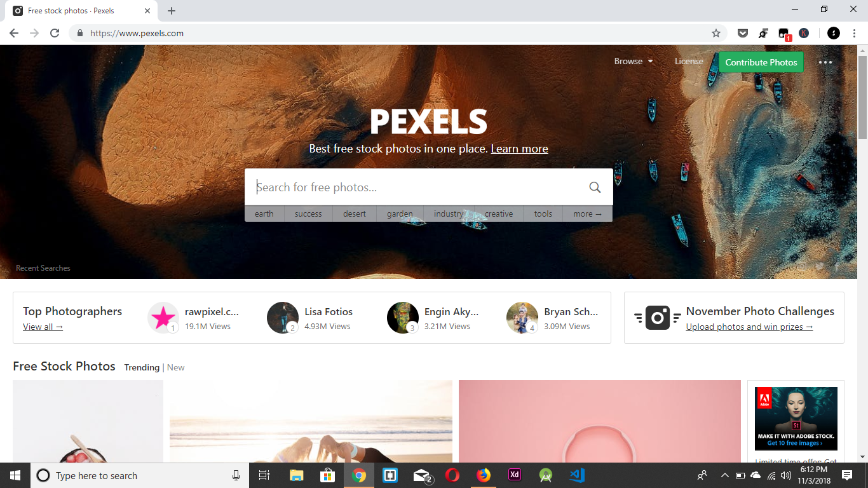Image resolution: width=868 pixels, height=488 pixels.
Task: Open the beach yoga photo thumbnail
Action: tap(311, 421)
